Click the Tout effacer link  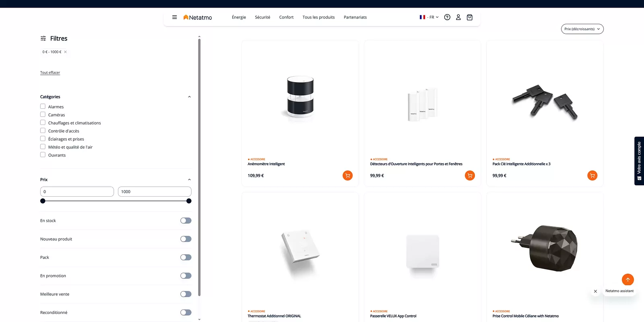pyautogui.click(x=50, y=73)
